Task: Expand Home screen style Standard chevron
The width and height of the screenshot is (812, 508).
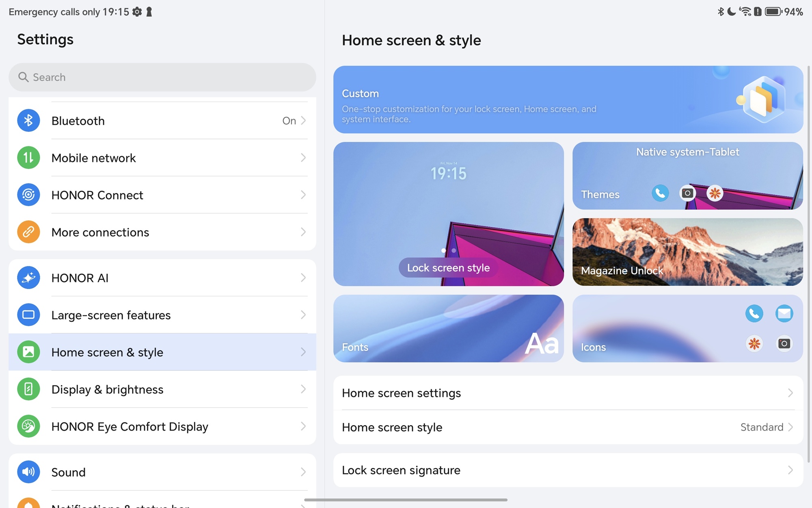Action: (790, 427)
